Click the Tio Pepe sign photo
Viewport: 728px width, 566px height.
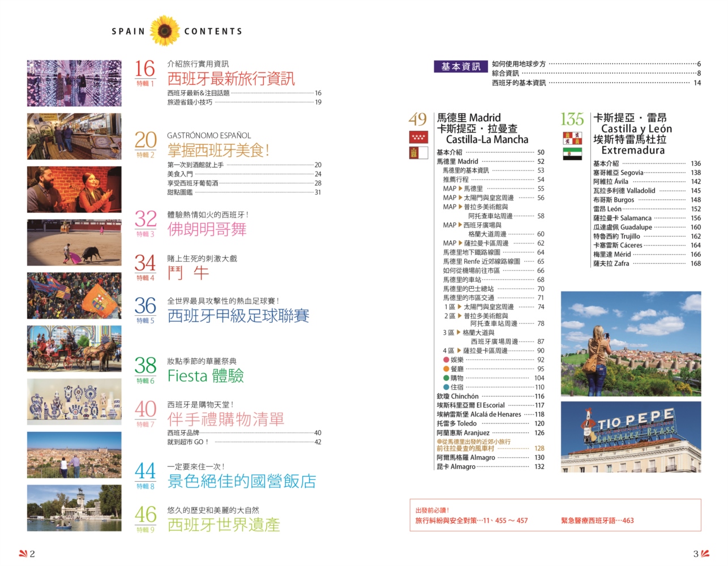click(x=631, y=437)
